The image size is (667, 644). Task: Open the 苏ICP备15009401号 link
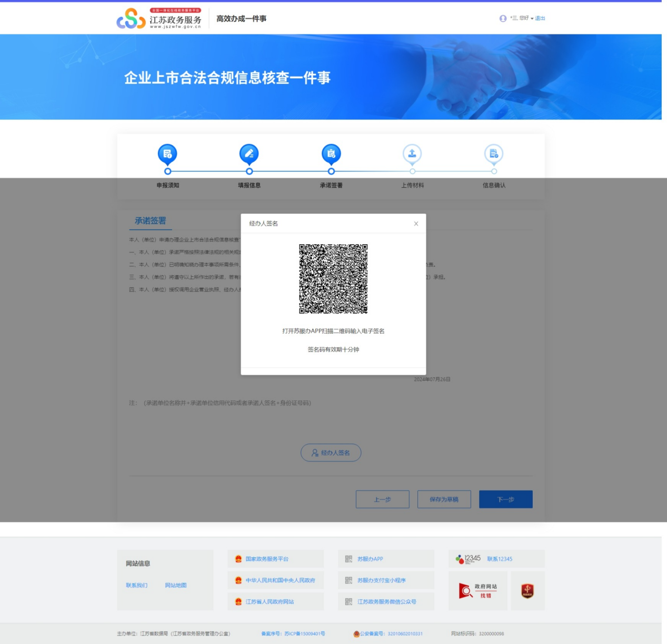tap(305, 633)
